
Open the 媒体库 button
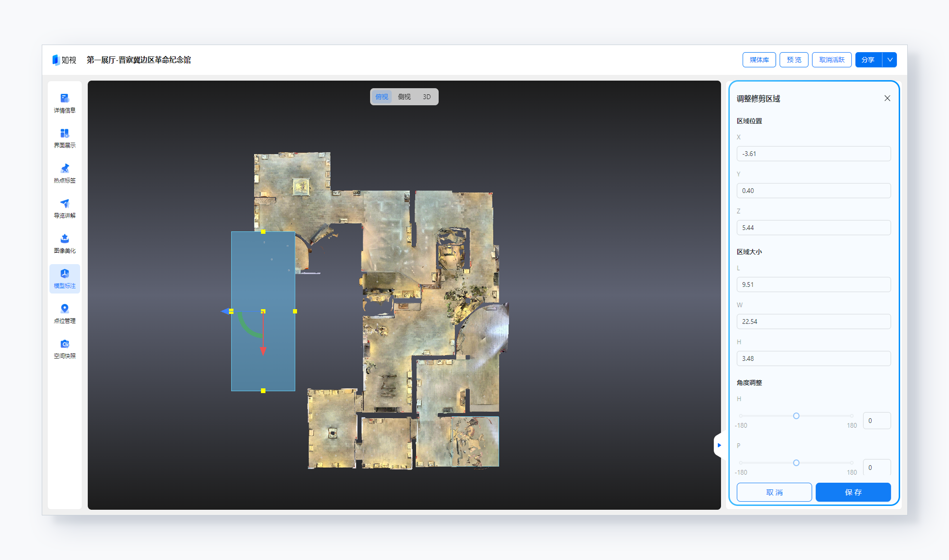click(759, 60)
